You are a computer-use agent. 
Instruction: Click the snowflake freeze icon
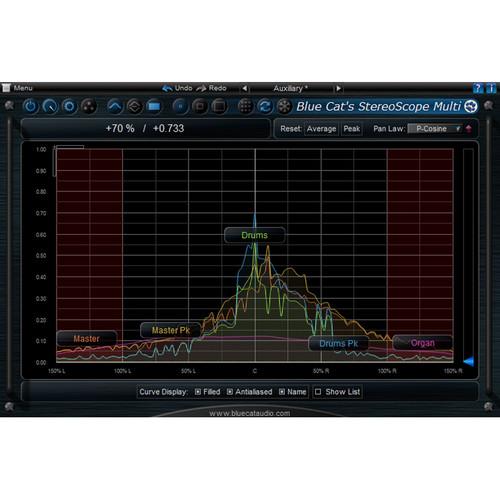284,107
